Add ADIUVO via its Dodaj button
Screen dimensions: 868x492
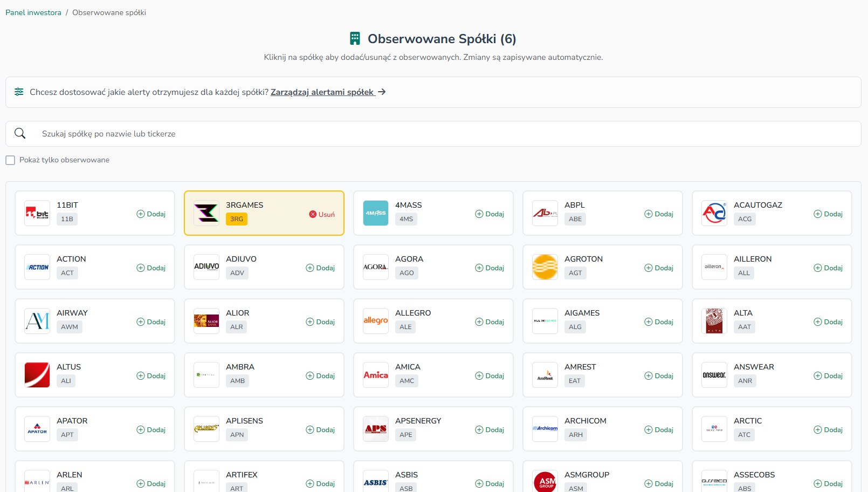point(320,268)
